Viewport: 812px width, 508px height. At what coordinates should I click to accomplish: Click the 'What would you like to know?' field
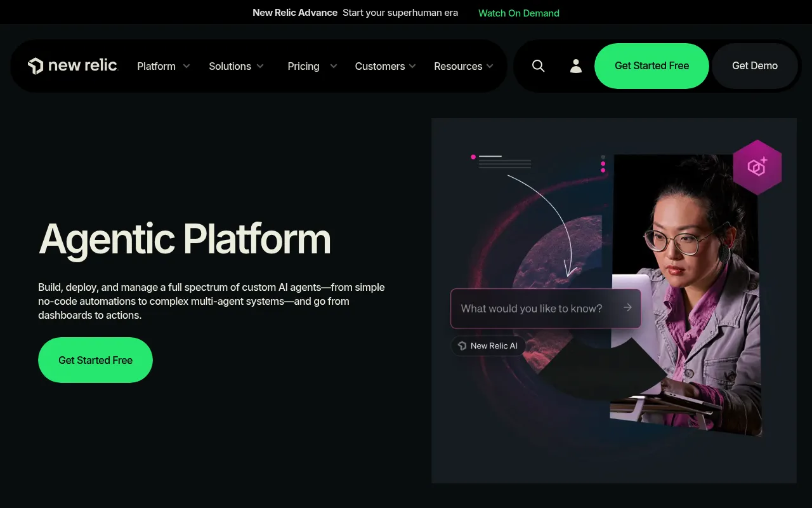pos(546,309)
